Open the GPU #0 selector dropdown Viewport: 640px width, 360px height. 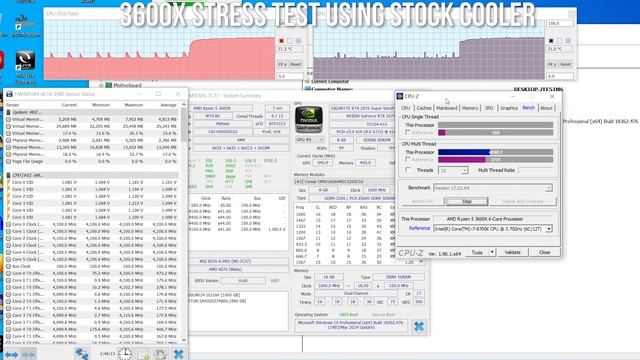(x=310, y=140)
